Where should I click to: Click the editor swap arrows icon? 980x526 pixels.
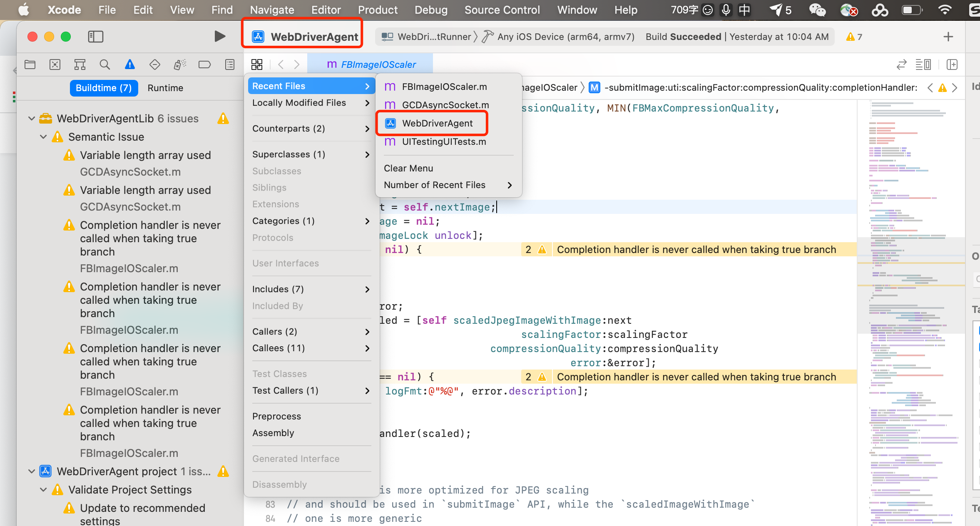tap(902, 65)
